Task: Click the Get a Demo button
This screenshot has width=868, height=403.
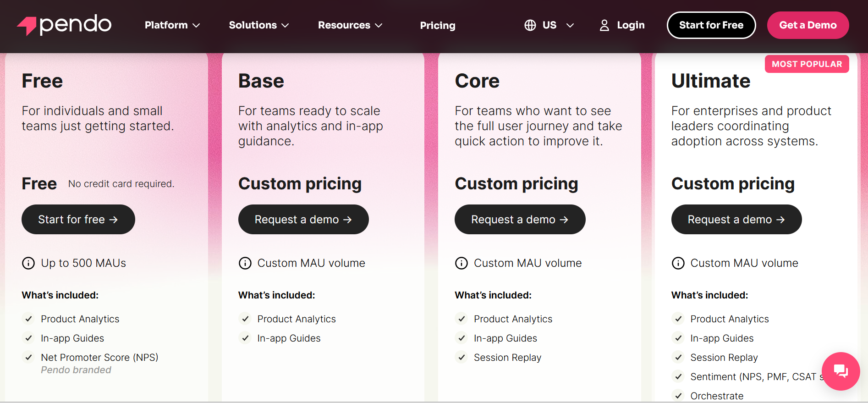Action: (808, 25)
